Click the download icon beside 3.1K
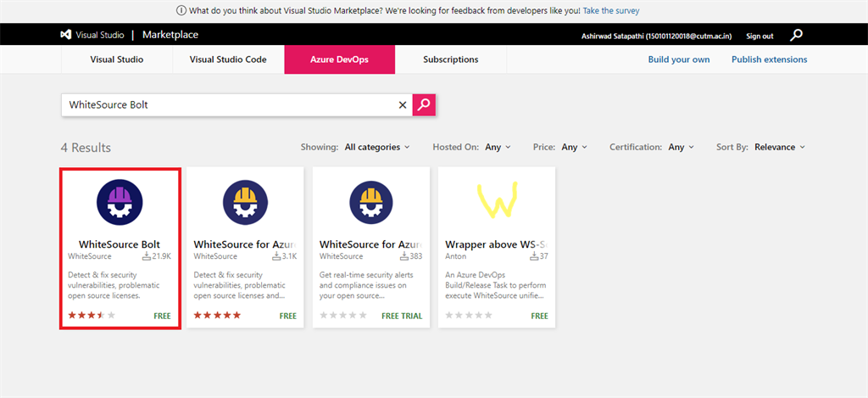Screen dimensions: 868x398 click(276, 256)
